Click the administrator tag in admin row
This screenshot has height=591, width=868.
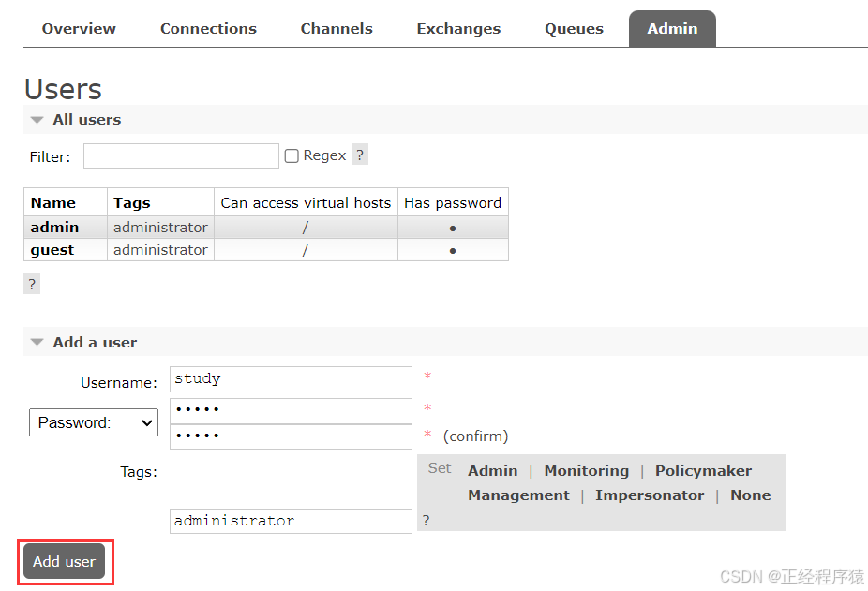coord(160,228)
